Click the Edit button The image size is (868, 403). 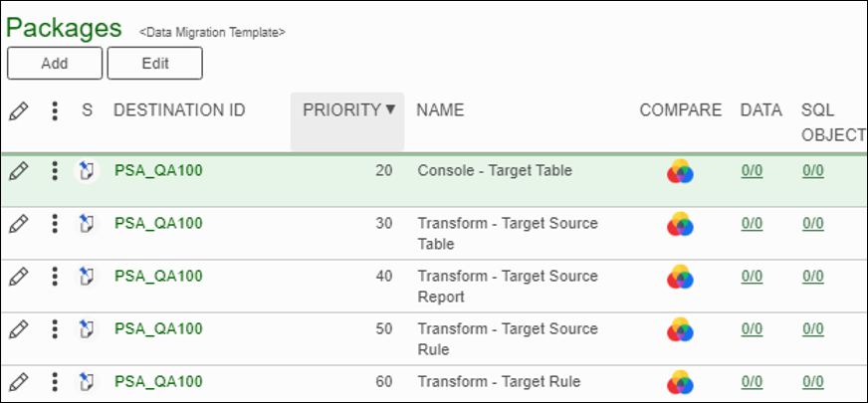[155, 63]
